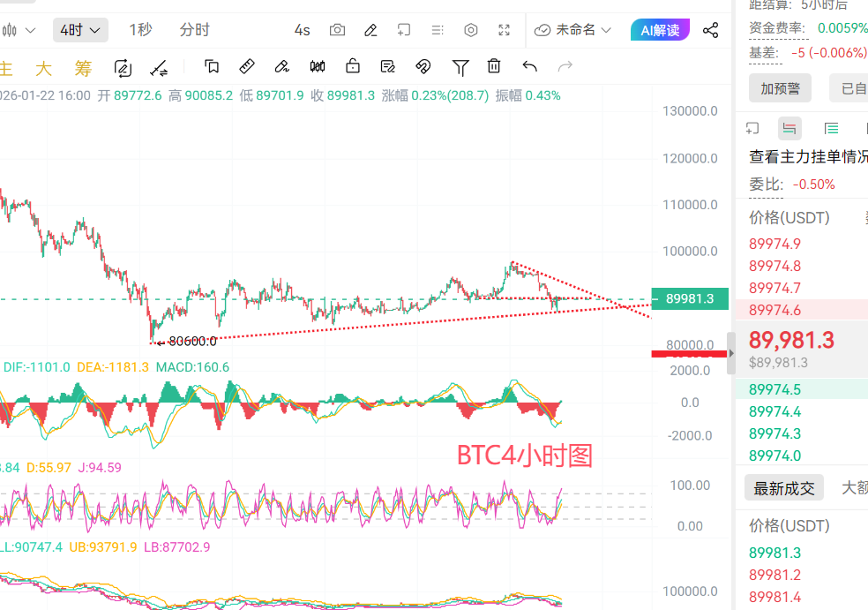The image size is (868, 610).
Task: Enter fullscreen chart mode
Action: coord(505,30)
